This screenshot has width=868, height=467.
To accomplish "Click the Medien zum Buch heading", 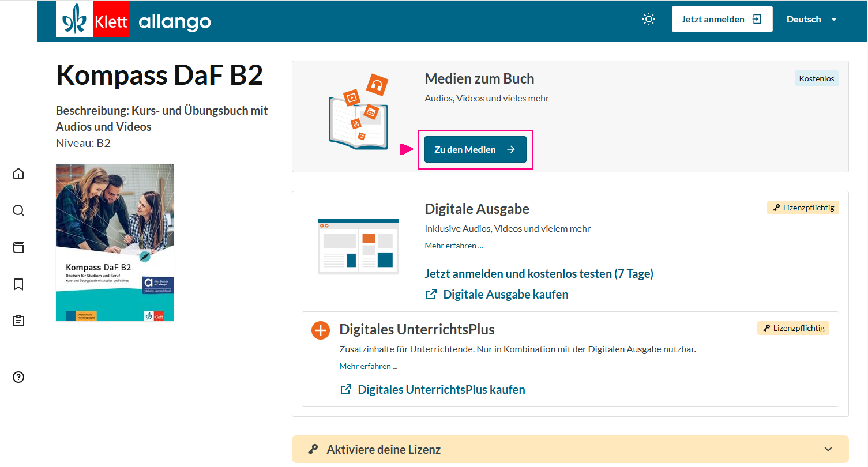I will coord(480,79).
